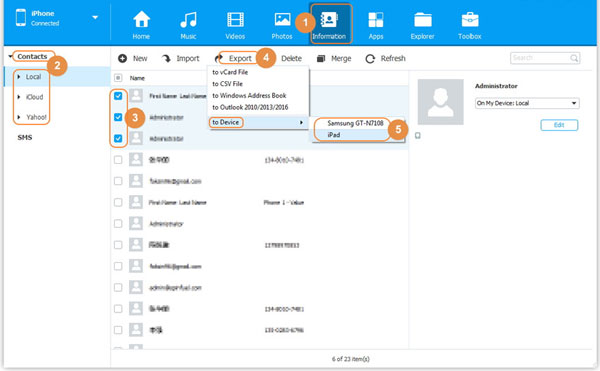The width and height of the screenshot is (600, 371).
Task: Select SMS in the sidebar
Action: 25,138
